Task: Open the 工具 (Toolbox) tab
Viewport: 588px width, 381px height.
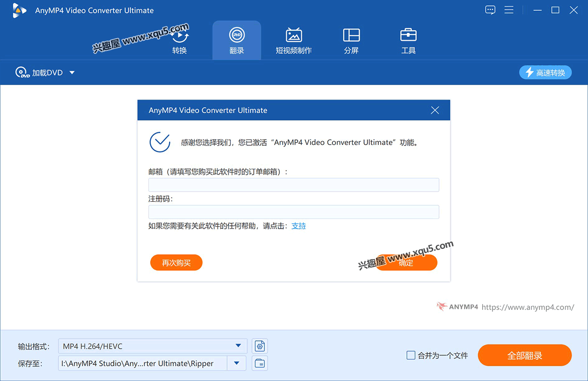Action: pos(408,41)
